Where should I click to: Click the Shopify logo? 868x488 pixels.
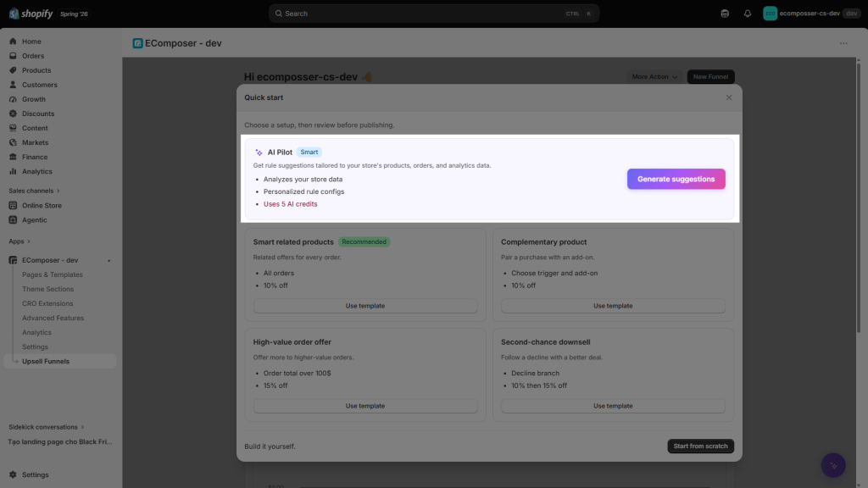coord(31,14)
